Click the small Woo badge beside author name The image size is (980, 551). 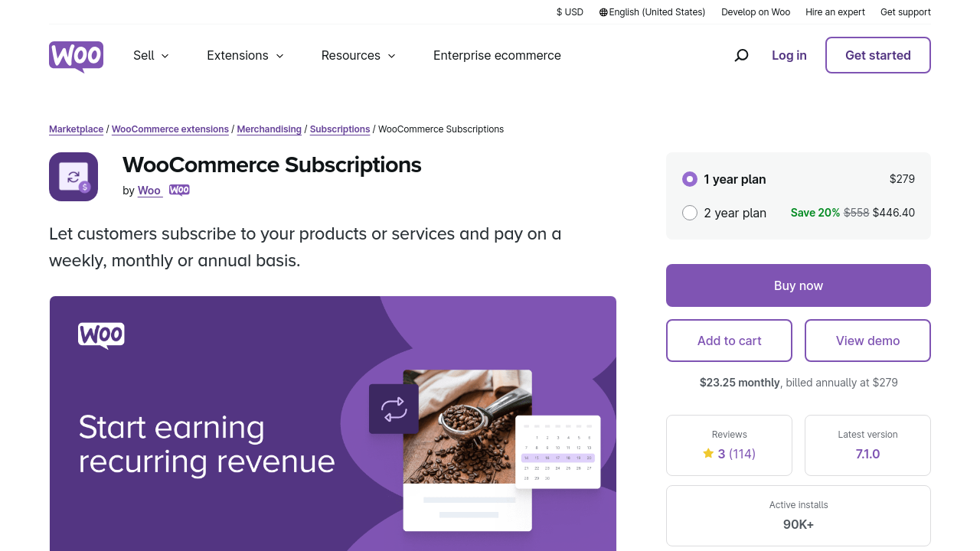click(179, 191)
